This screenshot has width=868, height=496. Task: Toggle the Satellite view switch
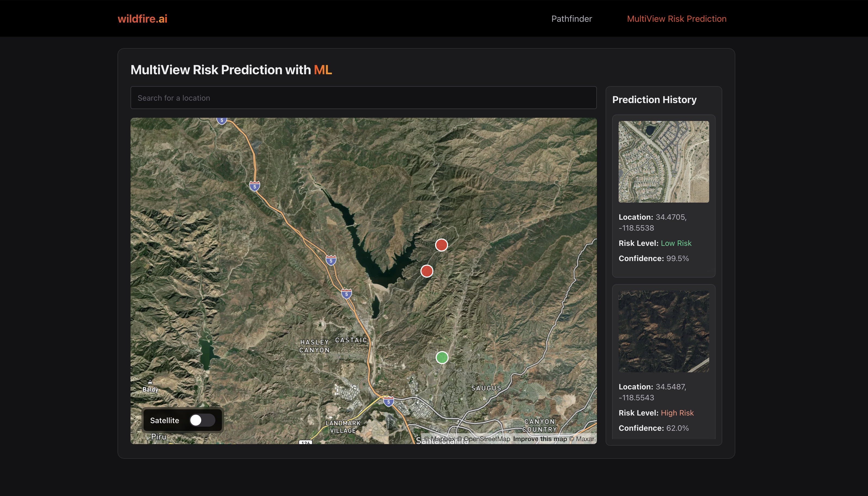click(x=202, y=420)
